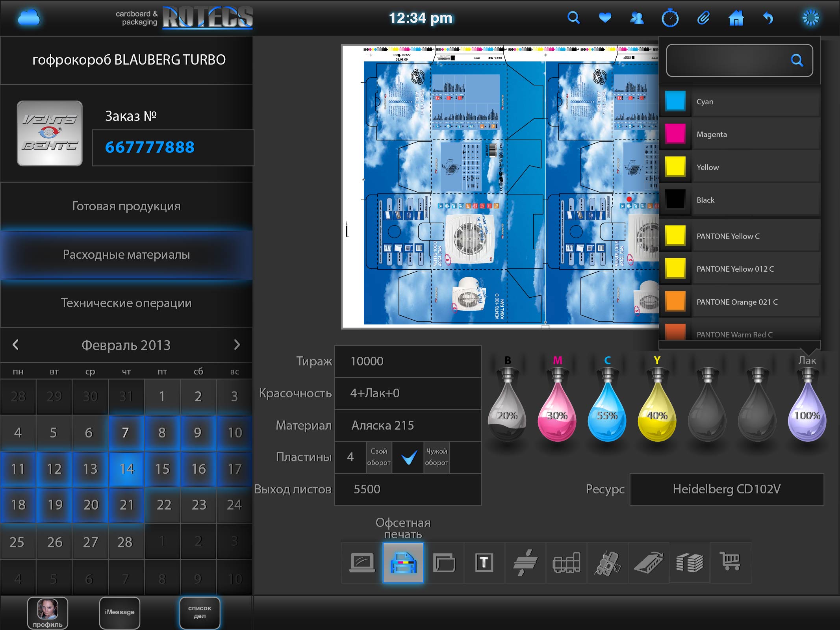
Task: Go to the next calendar month
Action: pos(237,345)
